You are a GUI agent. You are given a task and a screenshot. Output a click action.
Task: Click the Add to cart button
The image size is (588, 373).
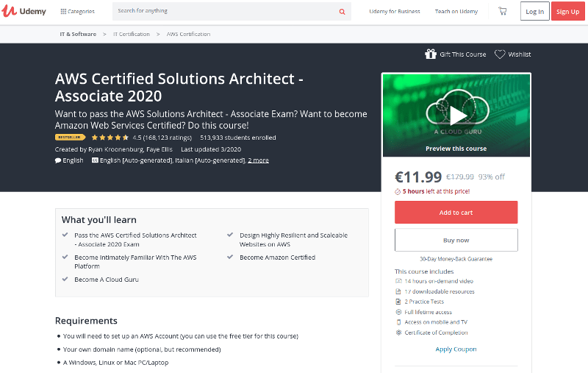click(456, 213)
